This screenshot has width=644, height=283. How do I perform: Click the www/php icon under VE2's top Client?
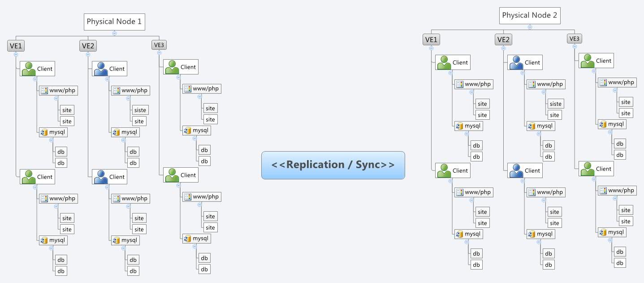(x=130, y=90)
